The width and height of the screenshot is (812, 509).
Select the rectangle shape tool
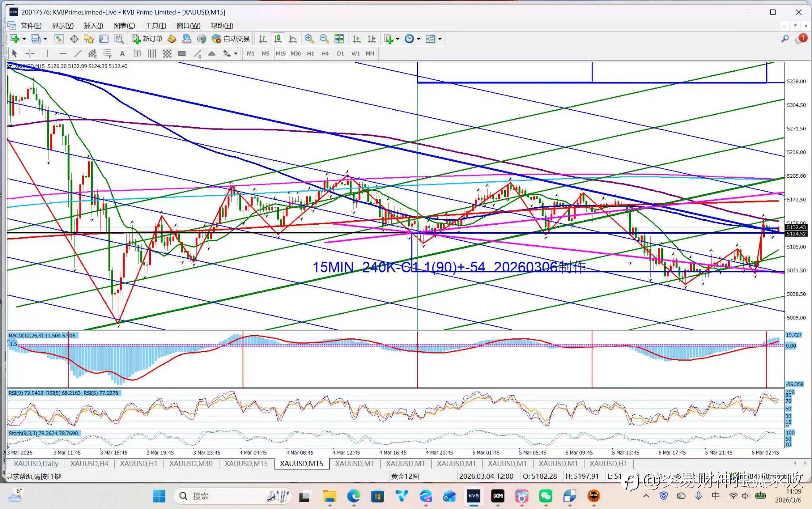(182, 53)
